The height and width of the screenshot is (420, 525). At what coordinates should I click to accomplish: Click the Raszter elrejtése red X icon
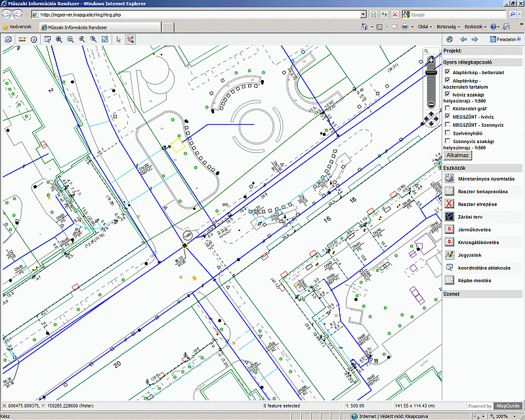point(450,204)
